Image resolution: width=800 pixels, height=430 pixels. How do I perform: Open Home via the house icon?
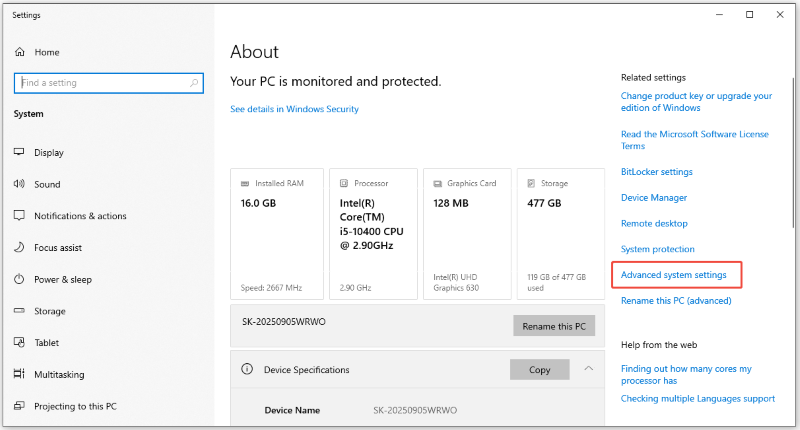click(19, 52)
